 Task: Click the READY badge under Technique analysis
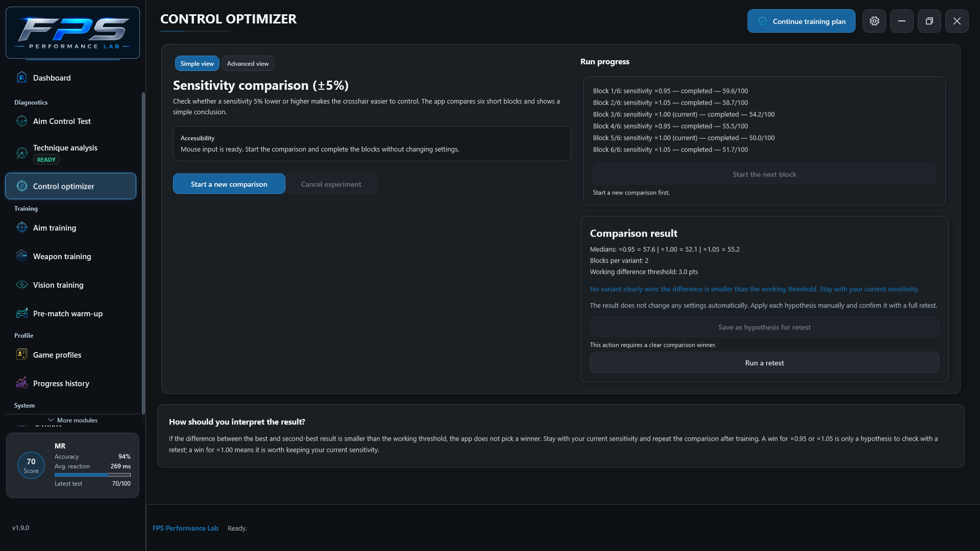pos(46,160)
